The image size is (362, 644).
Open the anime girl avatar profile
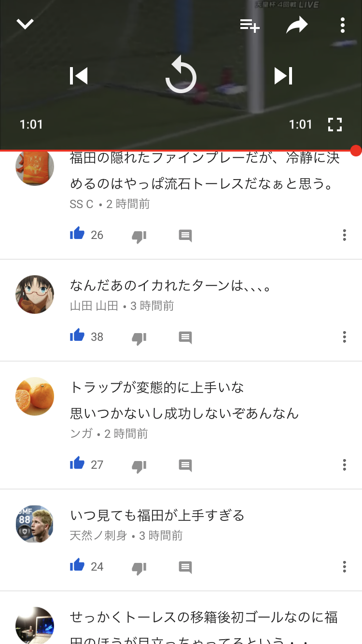point(35,294)
